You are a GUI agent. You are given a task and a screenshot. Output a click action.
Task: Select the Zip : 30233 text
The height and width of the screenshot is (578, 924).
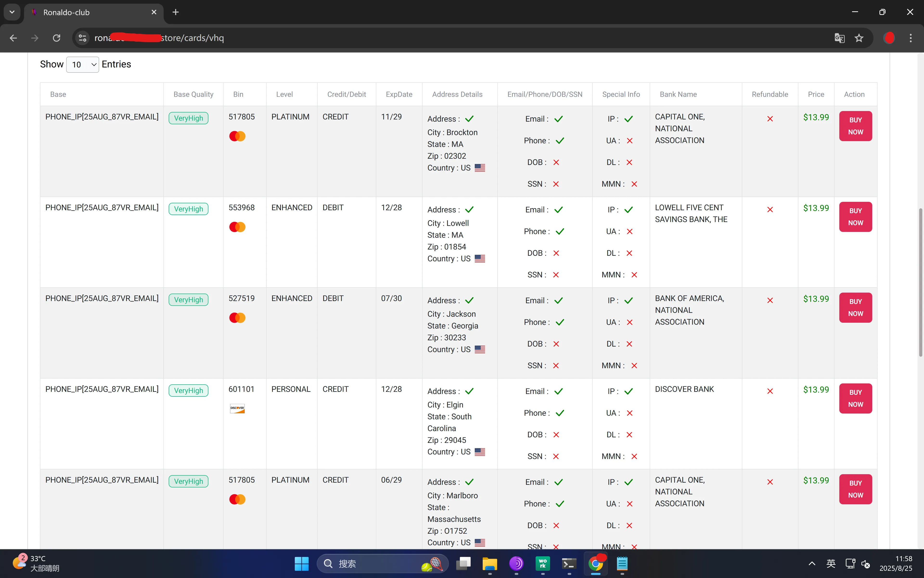[446, 338]
